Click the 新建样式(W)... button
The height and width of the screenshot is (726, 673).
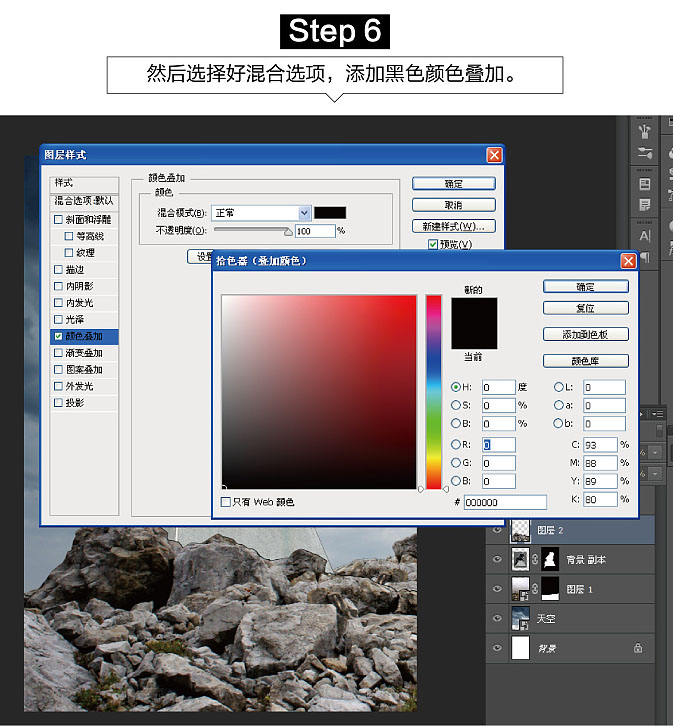(454, 226)
